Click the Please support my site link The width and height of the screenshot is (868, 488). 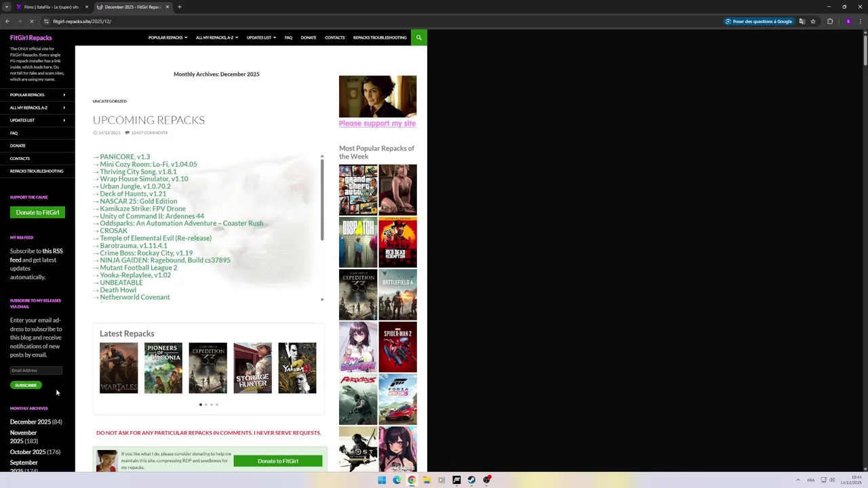[x=377, y=123]
